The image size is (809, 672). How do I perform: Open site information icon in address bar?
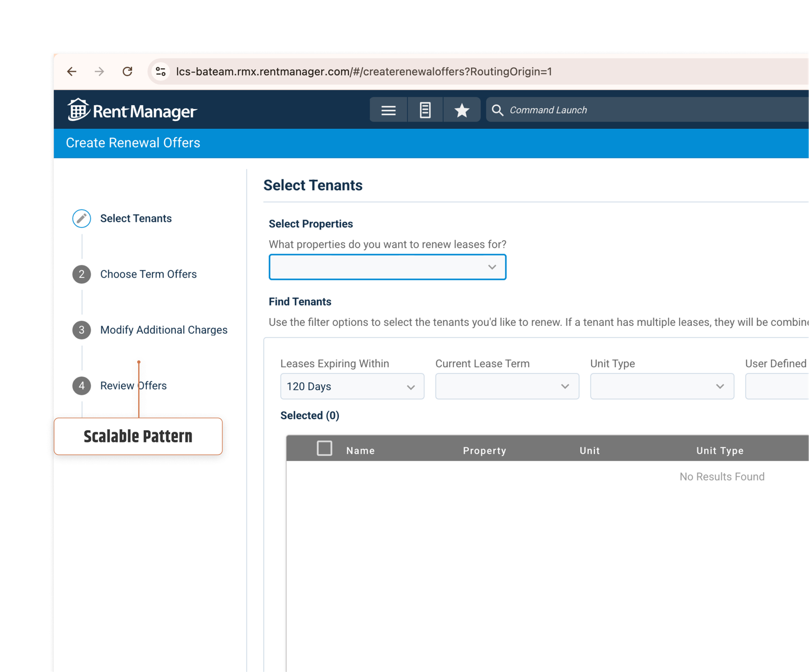point(161,72)
